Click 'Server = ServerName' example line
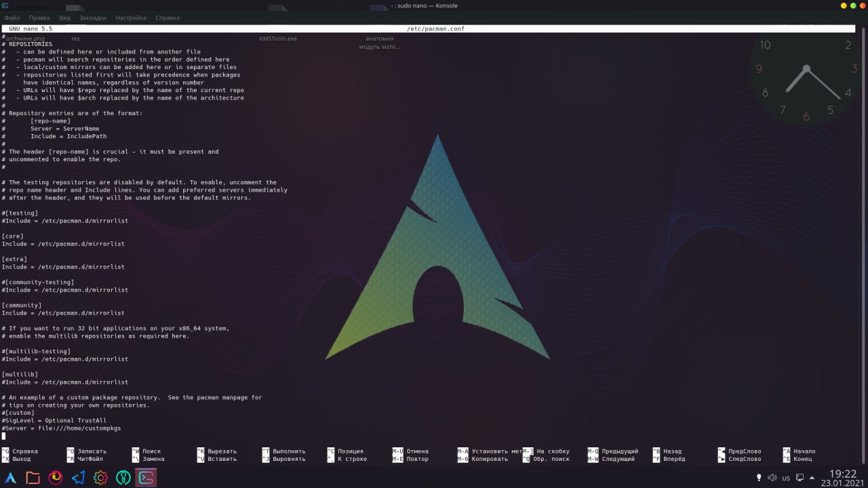Image resolution: width=868 pixels, height=488 pixels. pos(65,128)
